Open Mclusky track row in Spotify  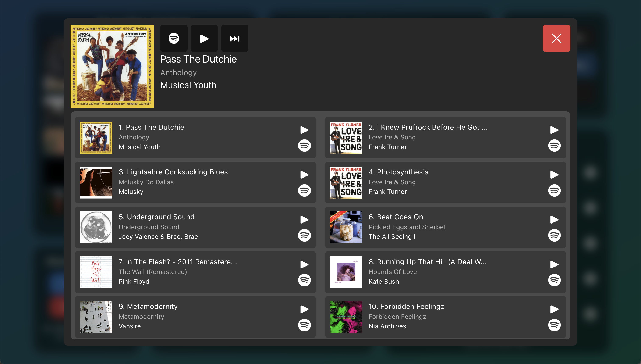[304, 190]
